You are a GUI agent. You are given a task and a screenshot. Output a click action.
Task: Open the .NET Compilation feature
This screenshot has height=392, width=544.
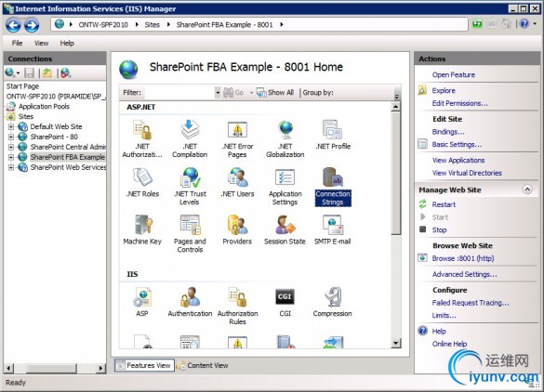coord(190,138)
